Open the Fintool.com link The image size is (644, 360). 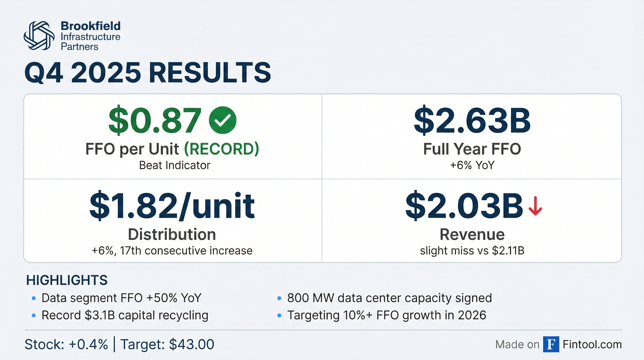click(592, 345)
